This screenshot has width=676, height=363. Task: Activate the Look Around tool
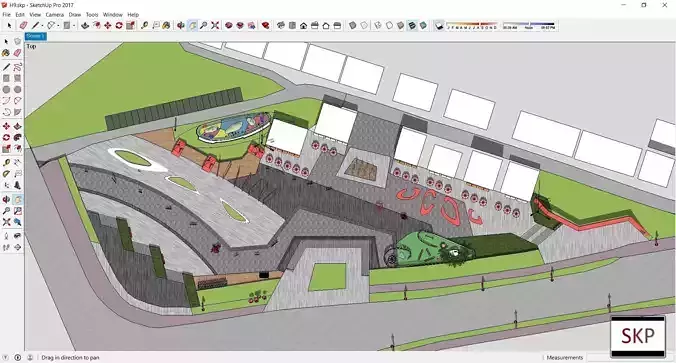pos(17,236)
